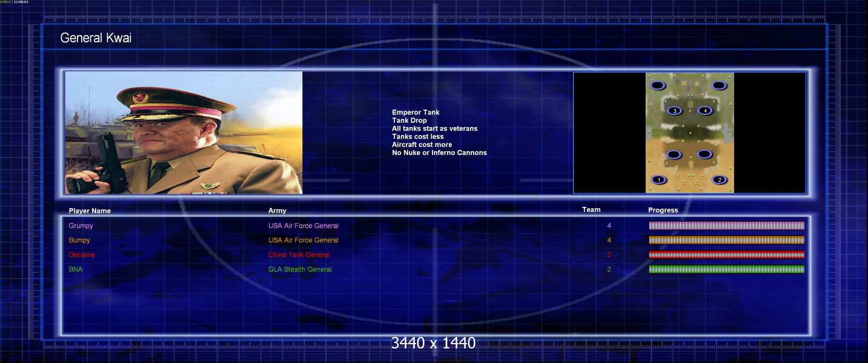Click the General Kwai title text
This screenshot has width=868, height=363.
96,38
